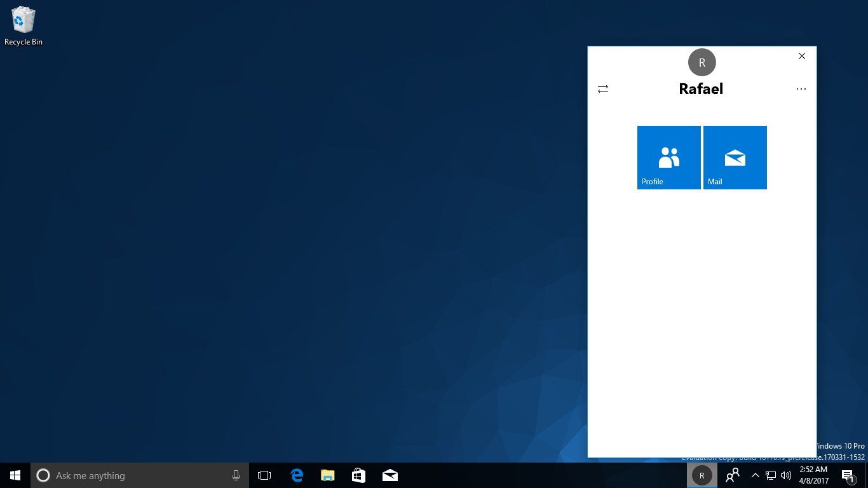Open network status tray icon
Viewport: 868px width, 488px height.
[x=770, y=475]
